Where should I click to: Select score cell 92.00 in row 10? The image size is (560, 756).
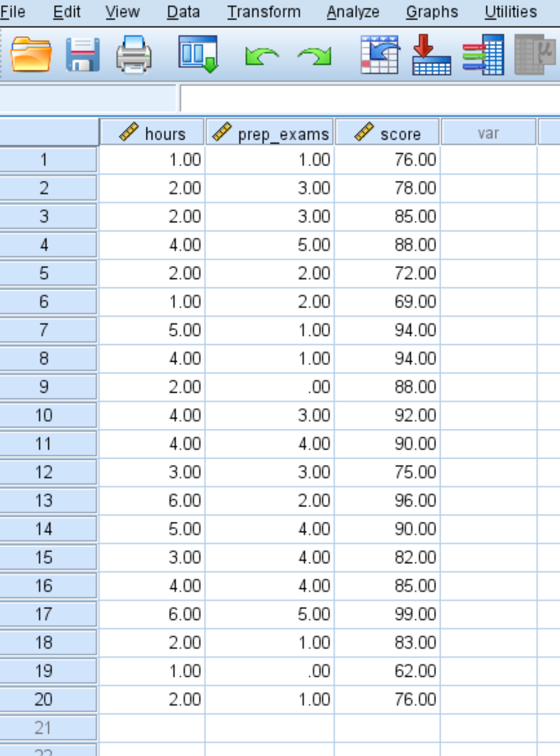387,415
